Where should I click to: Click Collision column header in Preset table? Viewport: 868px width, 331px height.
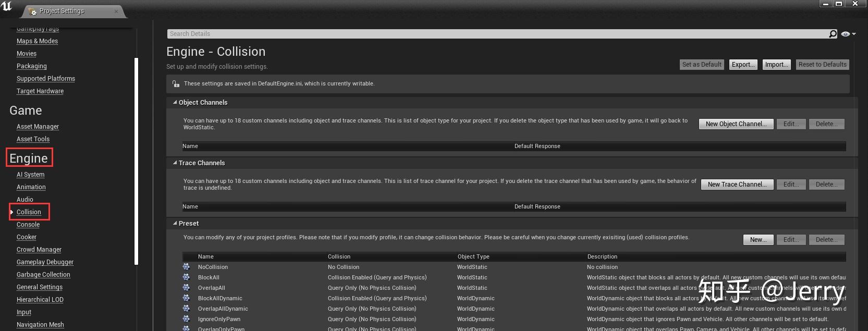[x=339, y=256]
